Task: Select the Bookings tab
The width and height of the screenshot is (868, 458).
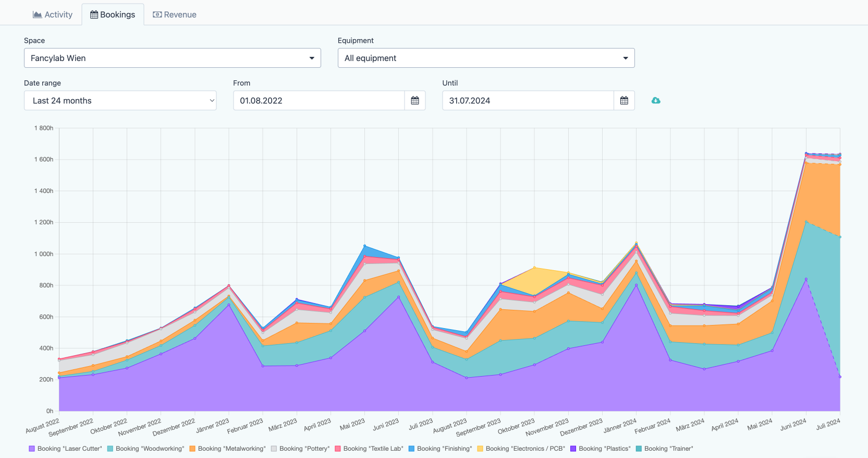Action: [x=113, y=15]
